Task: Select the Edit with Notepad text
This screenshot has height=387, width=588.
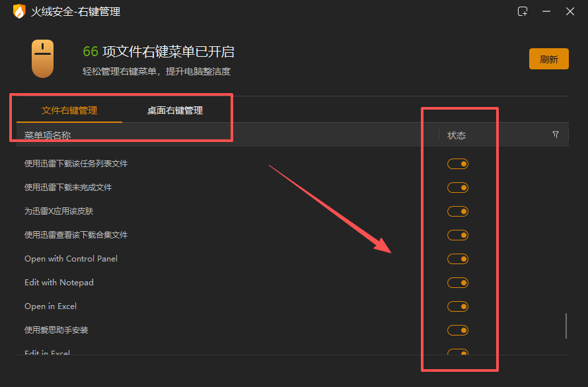Action: tap(59, 283)
